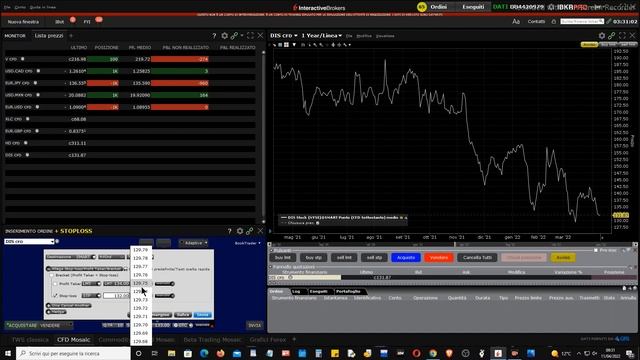The image size is (640, 360).
Task: Click the buy lmt button
Action: (283, 258)
